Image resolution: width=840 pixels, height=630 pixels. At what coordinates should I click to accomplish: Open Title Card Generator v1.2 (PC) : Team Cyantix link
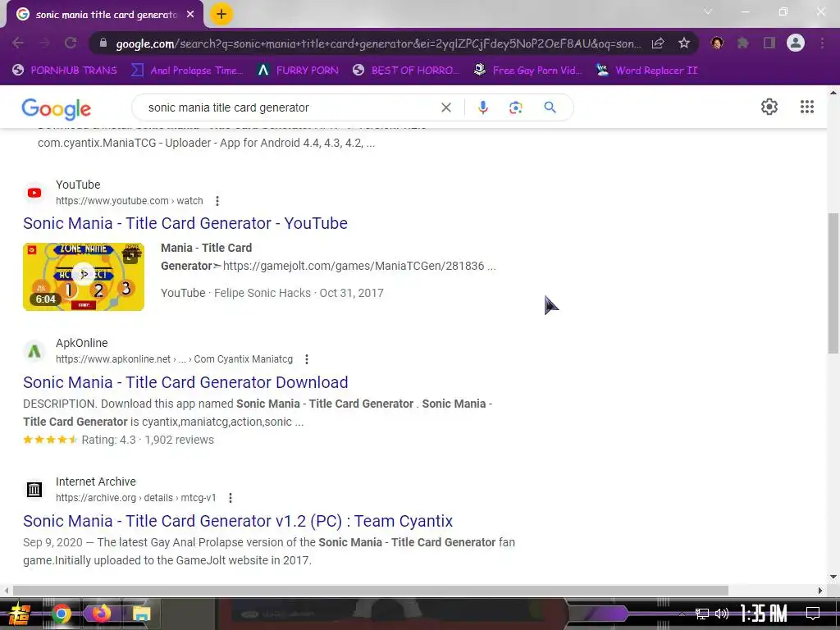click(x=238, y=521)
